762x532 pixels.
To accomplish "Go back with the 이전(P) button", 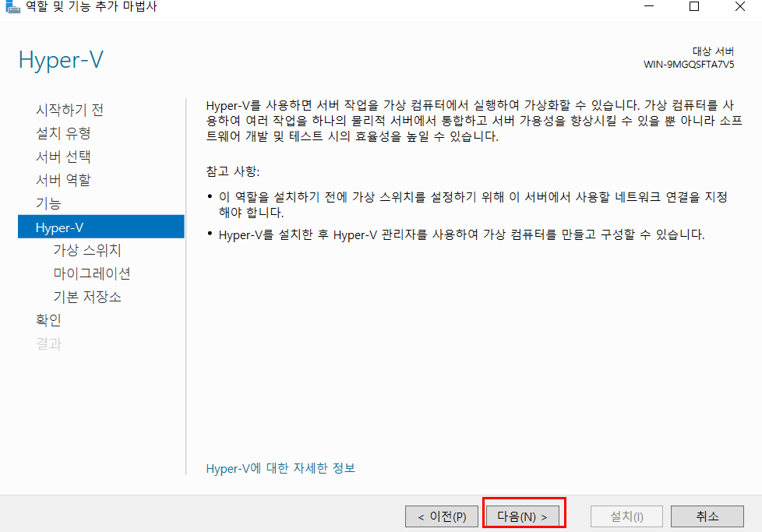I will click(441, 516).
